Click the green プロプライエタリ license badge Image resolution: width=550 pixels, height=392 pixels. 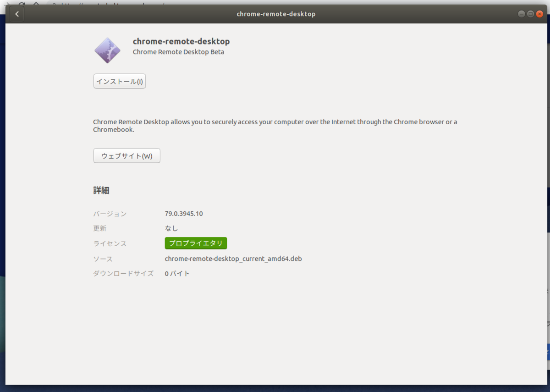tap(196, 243)
